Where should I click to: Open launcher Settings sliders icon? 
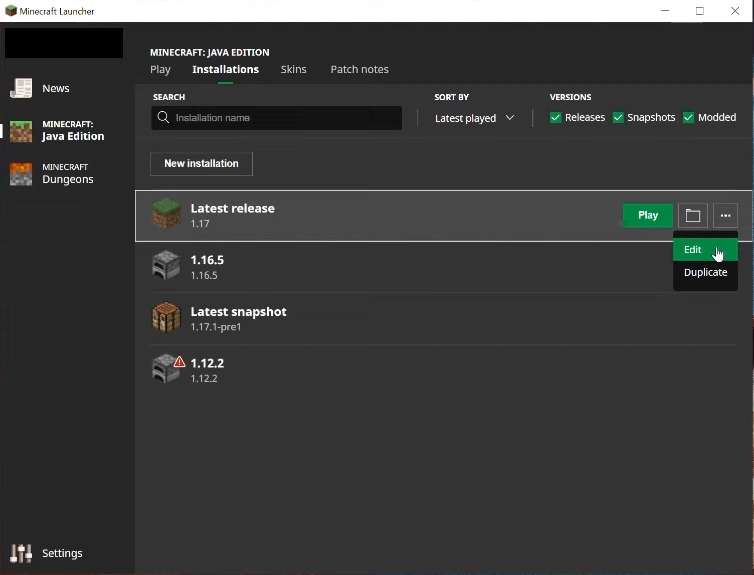point(21,553)
